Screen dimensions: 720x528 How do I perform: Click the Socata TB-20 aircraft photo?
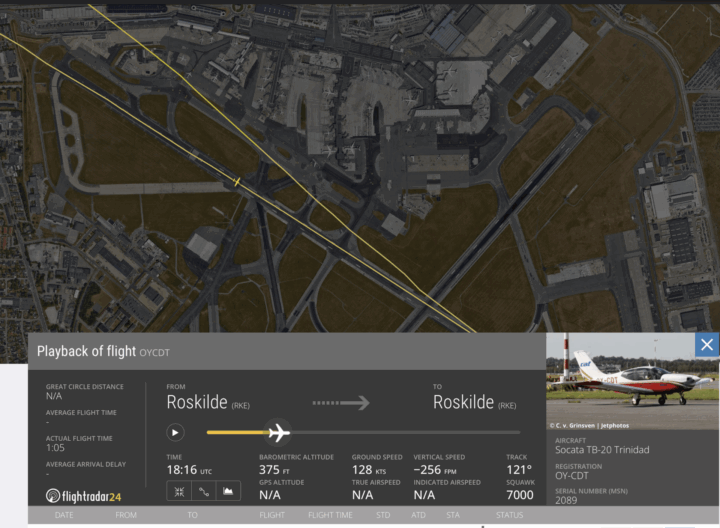[x=632, y=380]
